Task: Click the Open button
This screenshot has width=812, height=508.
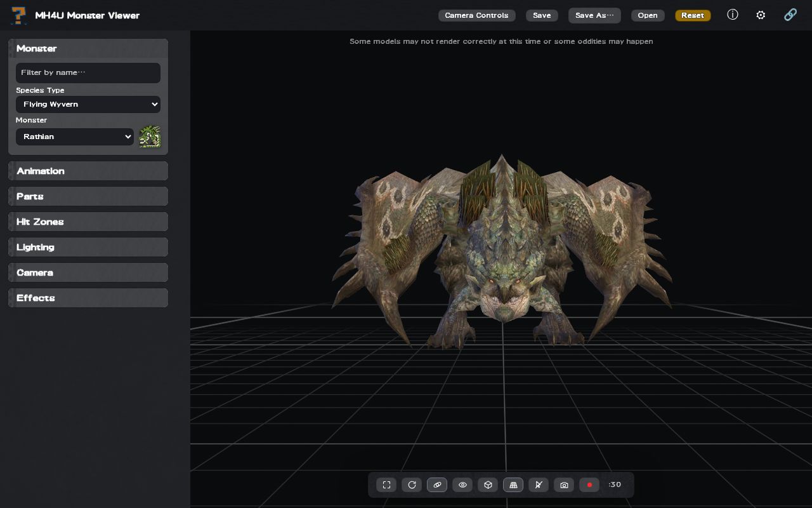Action: [648, 15]
